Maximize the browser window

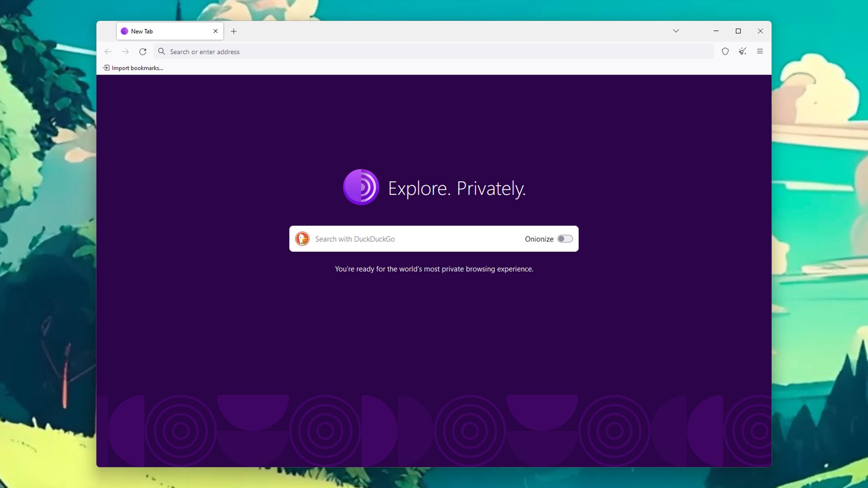point(738,31)
